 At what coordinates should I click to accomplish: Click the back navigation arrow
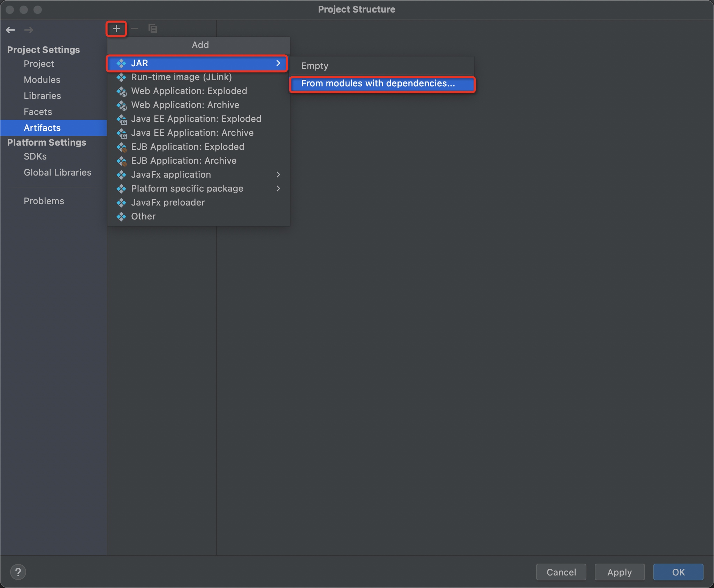point(10,30)
